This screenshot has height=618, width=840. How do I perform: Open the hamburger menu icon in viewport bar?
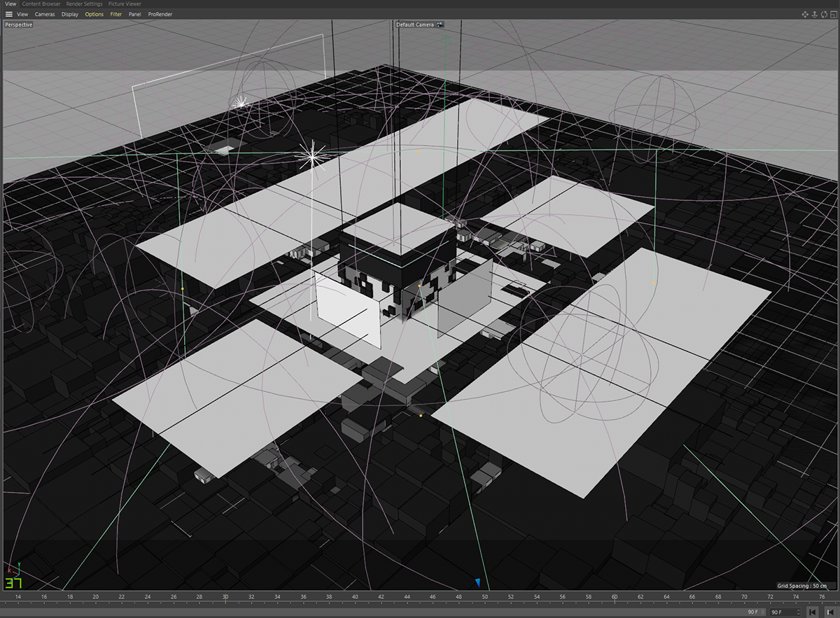click(x=8, y=14)
